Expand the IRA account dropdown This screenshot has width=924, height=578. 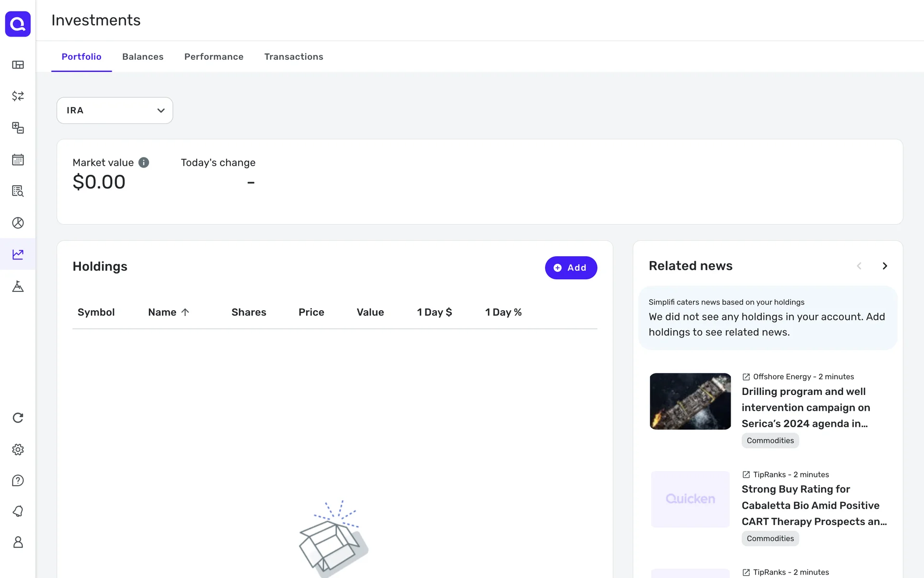click(115, 110)
